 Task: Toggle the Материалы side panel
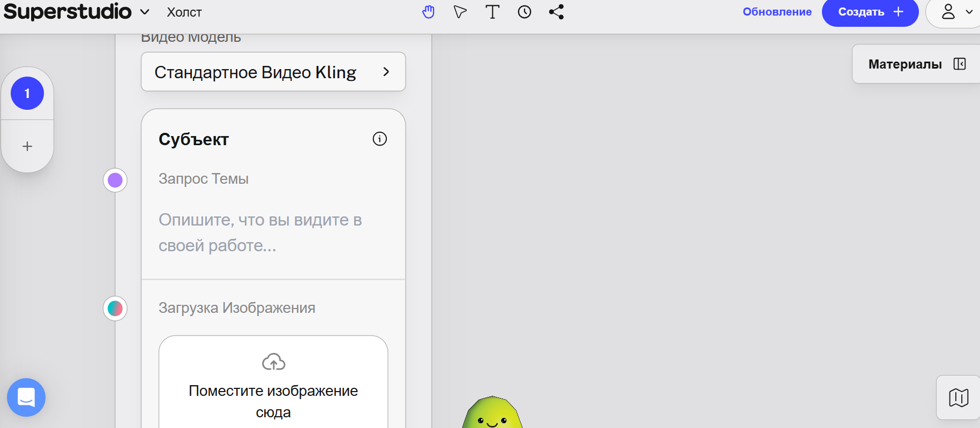(916, 64)
